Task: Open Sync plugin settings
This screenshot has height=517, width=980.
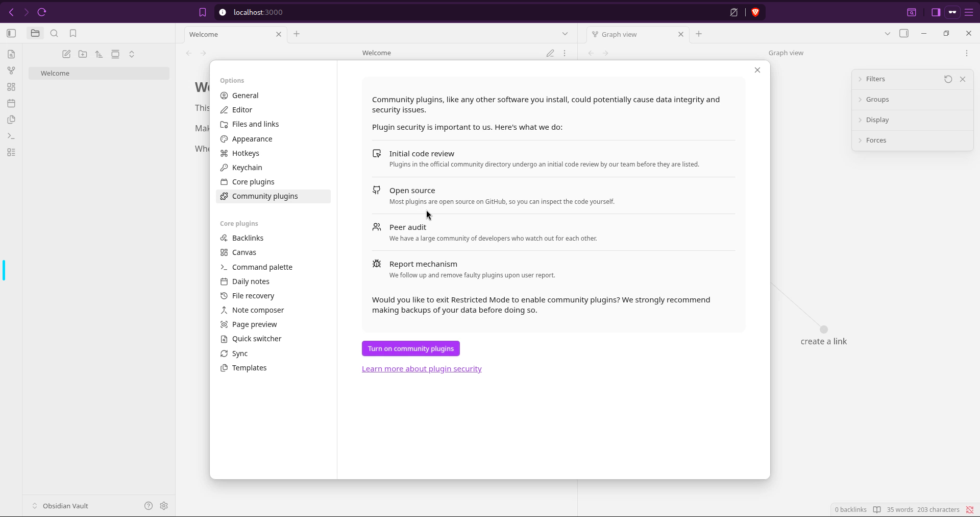Action: 273,354
